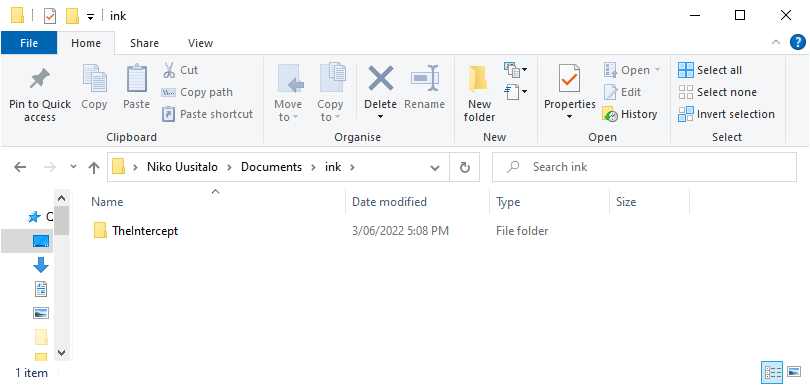Create a New folder from ribbon

pos(479,94)
